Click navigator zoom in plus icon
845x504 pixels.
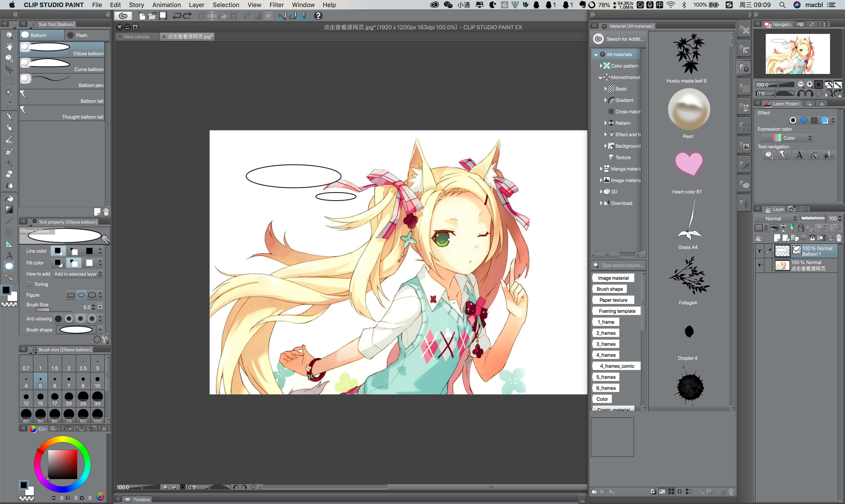pyautogui.click(x=810, y=84)
